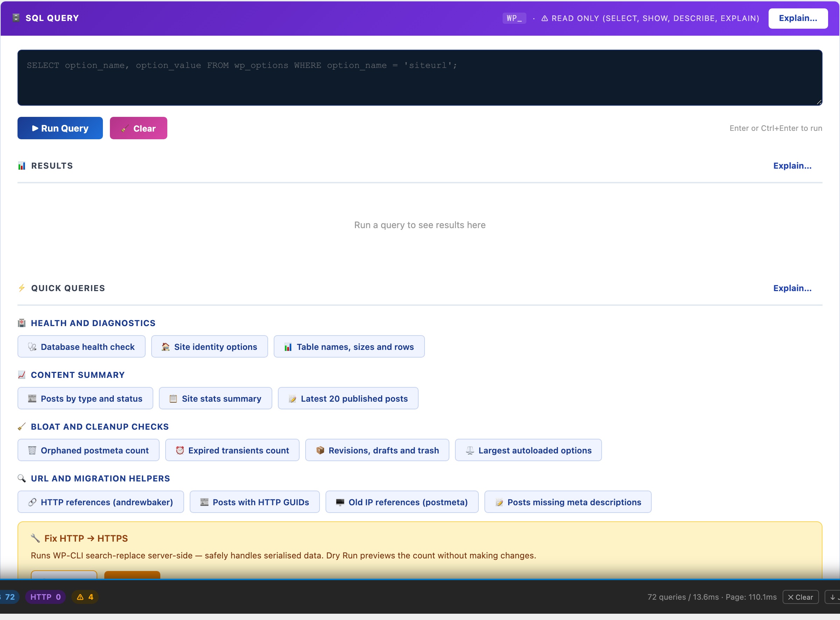Screen dimensions: 840x620
Task: Click the chart icon next to RESULTS heading
Action: coord(22,165)
